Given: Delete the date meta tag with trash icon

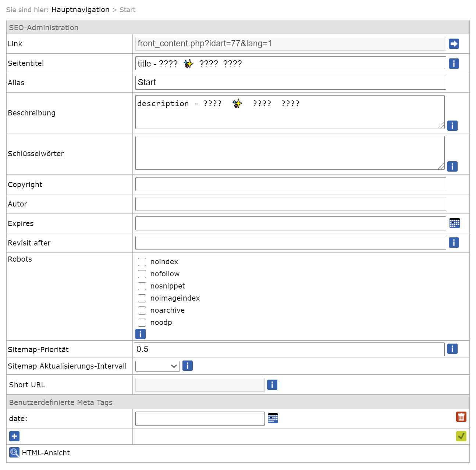Looking at the screenshot, I should click(461, 417).
